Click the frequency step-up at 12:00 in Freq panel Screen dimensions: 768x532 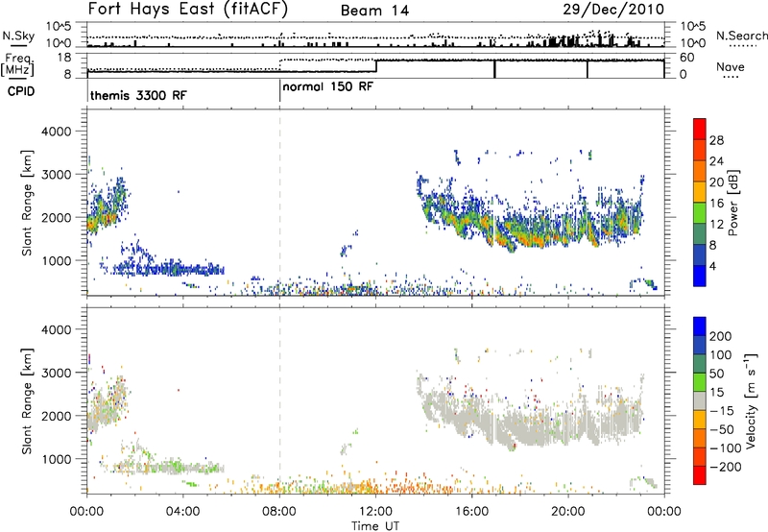(x=375, y=66)
